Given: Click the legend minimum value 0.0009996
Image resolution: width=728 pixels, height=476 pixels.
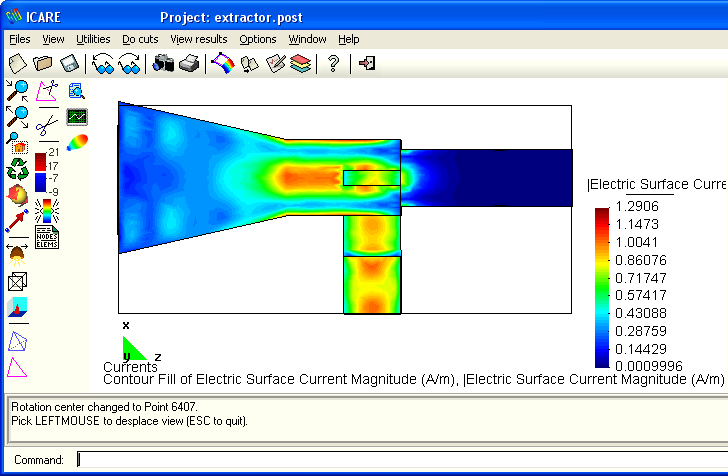Looking at the screenshot, I should [x=649, y=366].
